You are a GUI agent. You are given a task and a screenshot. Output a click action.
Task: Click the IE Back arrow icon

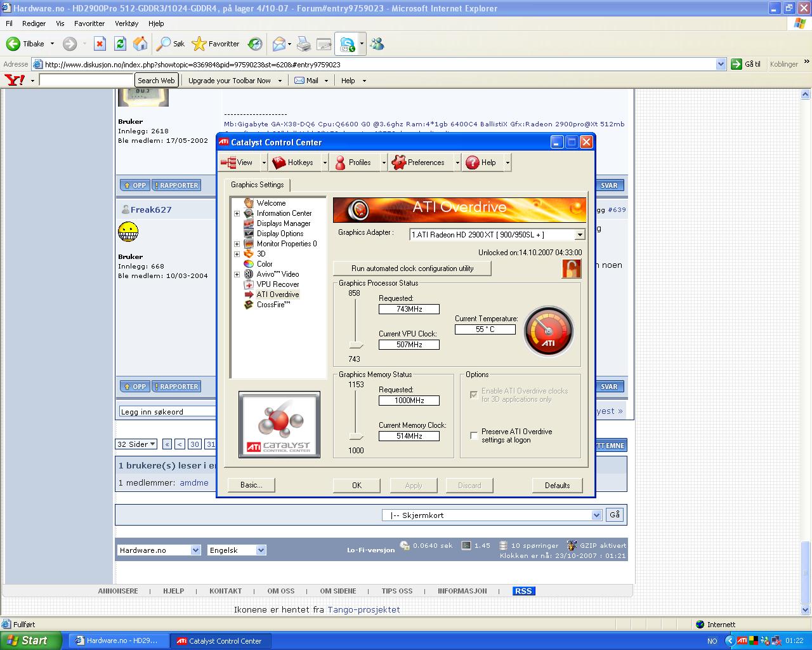click(13, 44)
